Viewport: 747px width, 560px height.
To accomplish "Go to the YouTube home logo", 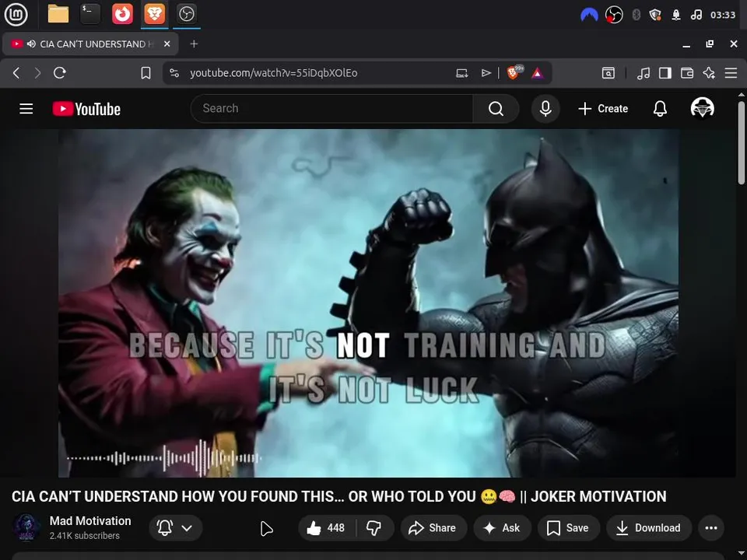I will 86,109.
